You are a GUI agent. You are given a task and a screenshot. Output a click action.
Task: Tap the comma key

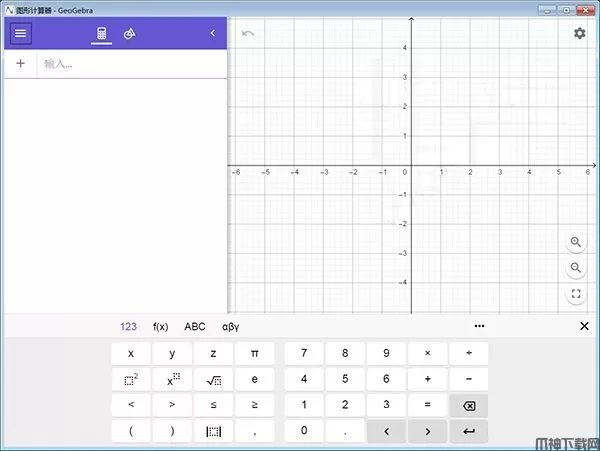pos(254,431)
